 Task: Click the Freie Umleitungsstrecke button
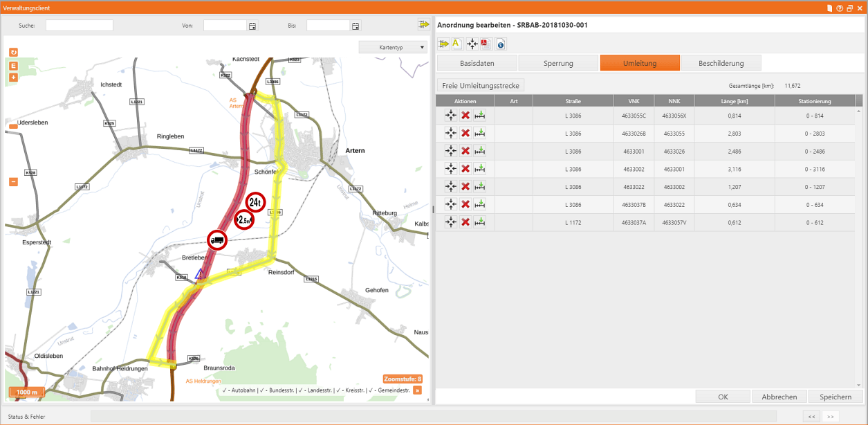pos(481,85)
